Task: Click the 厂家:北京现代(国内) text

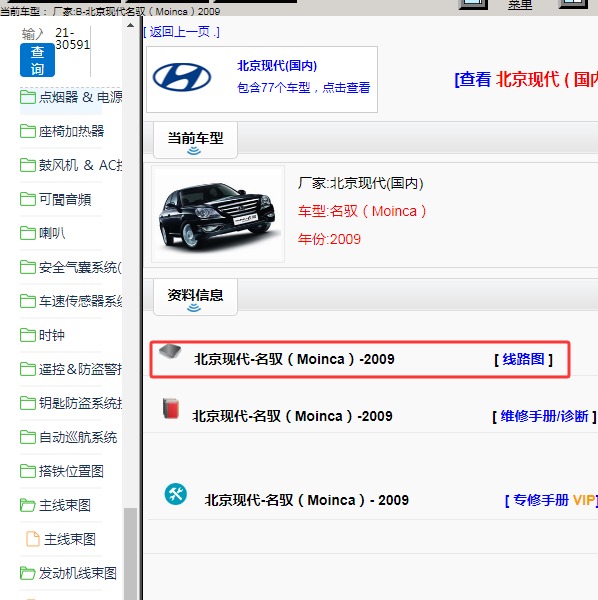Action: pyautogui.click(x=360, y=183)
